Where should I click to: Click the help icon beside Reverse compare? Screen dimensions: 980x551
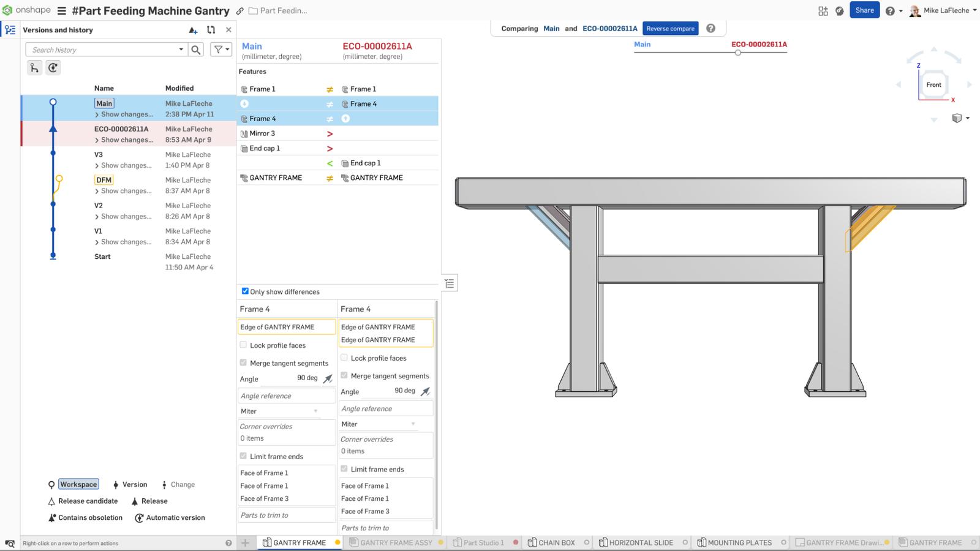click(710, 28)
